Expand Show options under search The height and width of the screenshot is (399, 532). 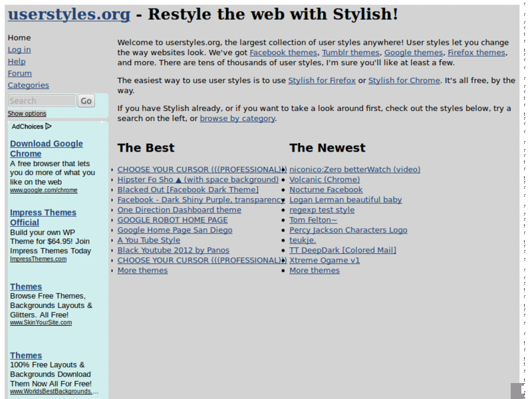27,113
